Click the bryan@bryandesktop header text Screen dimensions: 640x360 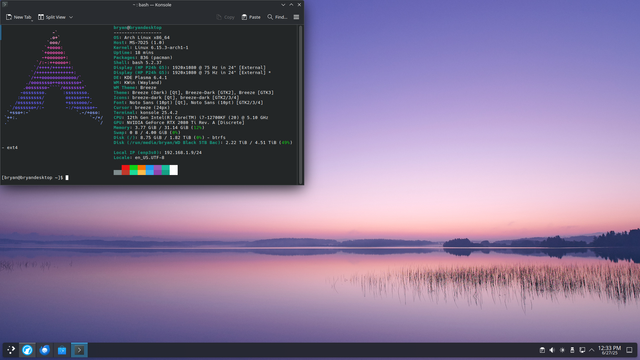(138, 28)
